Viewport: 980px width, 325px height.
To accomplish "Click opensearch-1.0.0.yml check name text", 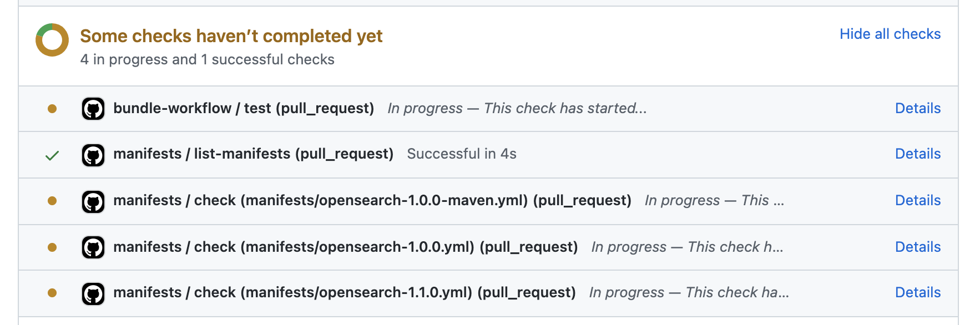I will pyautogui.click(x=346, y=247).
